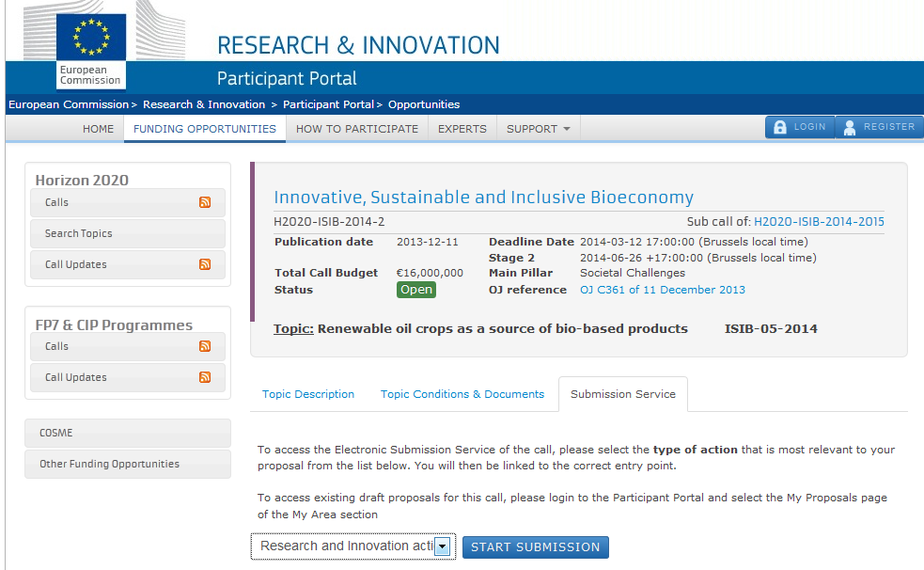924x570 pixels.
Task: Open Horizon 2020 Call Updates item
Action: (x=127, y=264)
